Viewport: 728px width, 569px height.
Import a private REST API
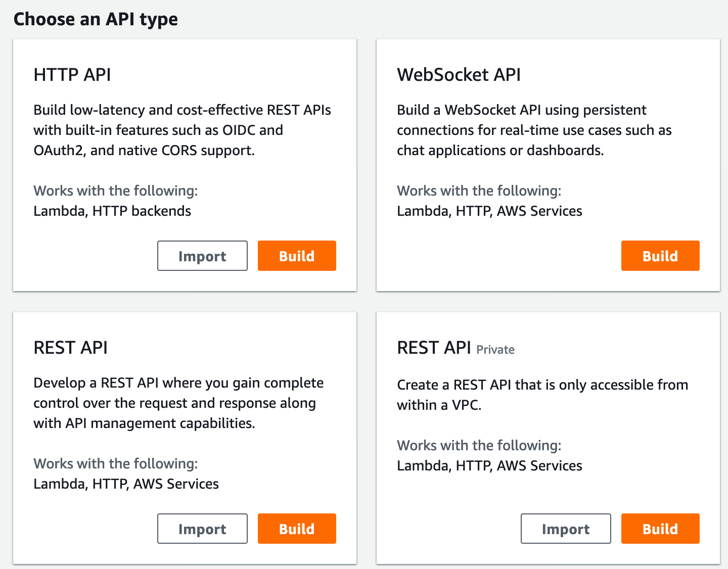(566, 529)
